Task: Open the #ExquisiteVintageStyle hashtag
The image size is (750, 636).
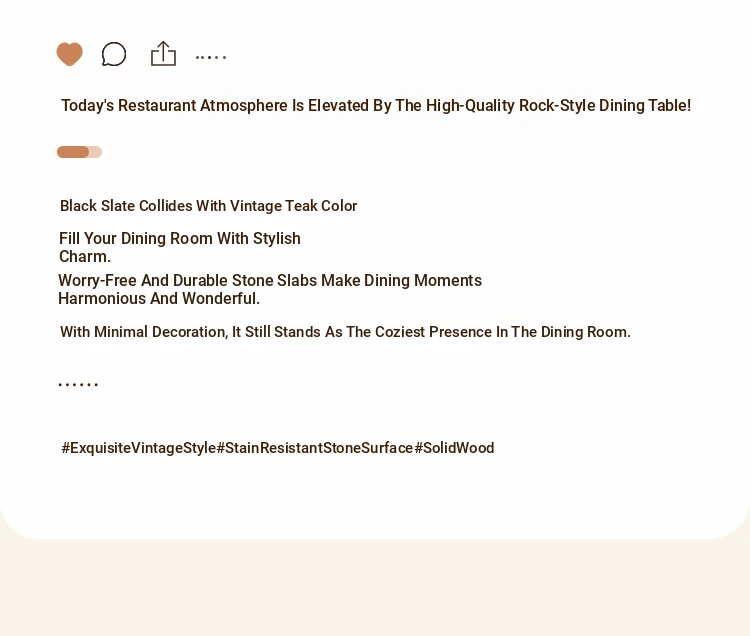Action: pyautogui.click(x=139, y=448)
